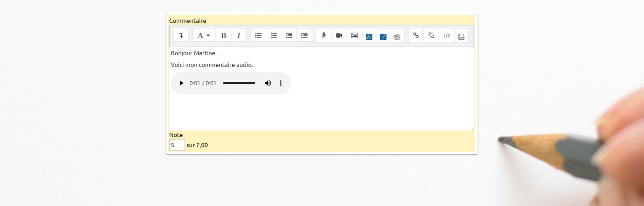Click the indent button
Screen dimensions: 644x206
click(x=304, y=36)
